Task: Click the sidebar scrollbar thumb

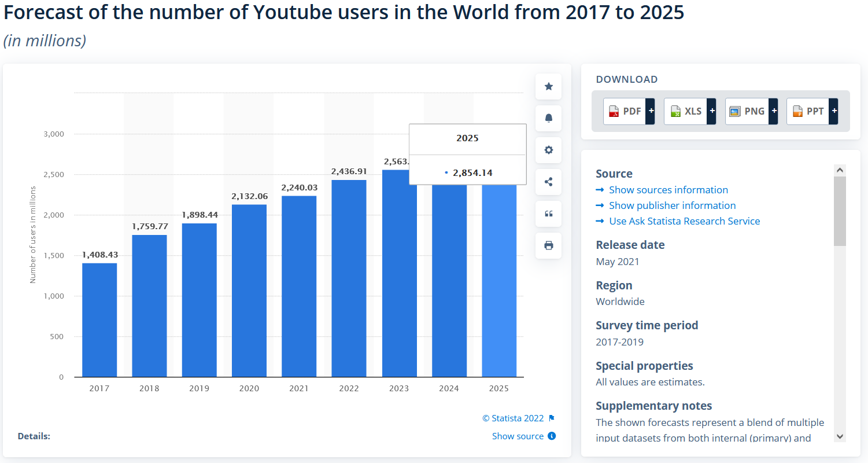Action: pos(840,211)
